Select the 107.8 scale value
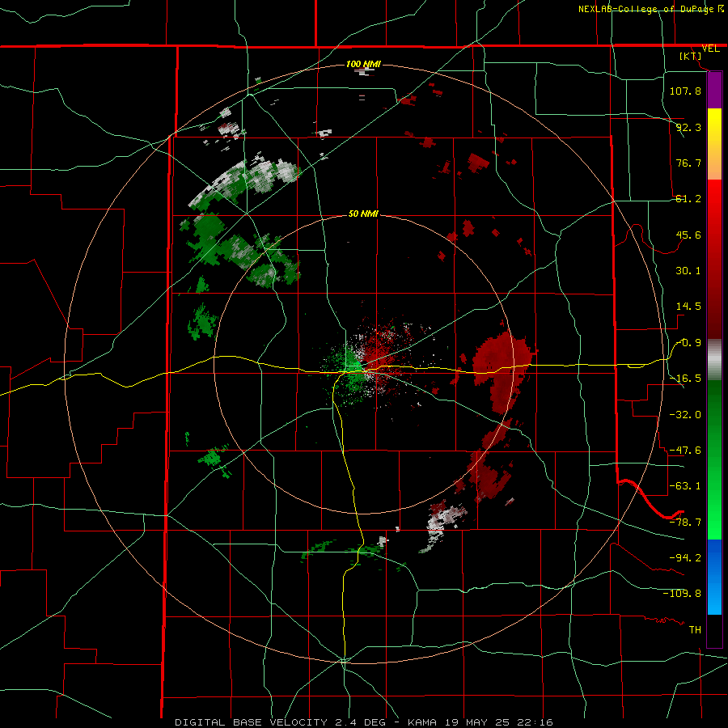Screen dimensions: 728x728 pos(685,91)
